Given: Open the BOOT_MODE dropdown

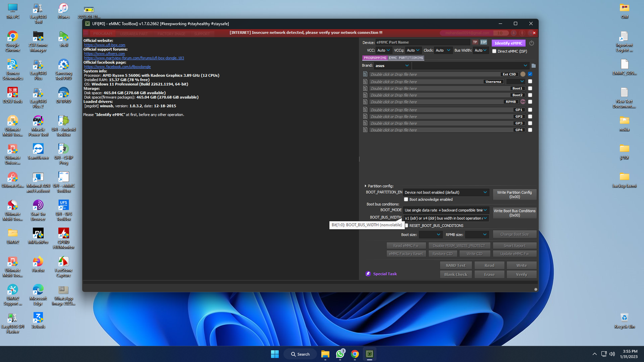Looking at the screenshot, I should tap(446, 210).
